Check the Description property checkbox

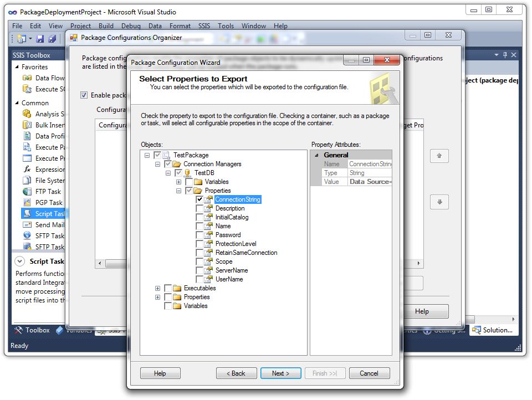tap(199, 208)
